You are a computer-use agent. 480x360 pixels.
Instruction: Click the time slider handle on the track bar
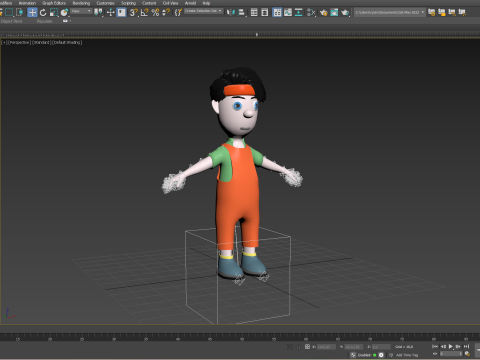click(x=257, y=34)
